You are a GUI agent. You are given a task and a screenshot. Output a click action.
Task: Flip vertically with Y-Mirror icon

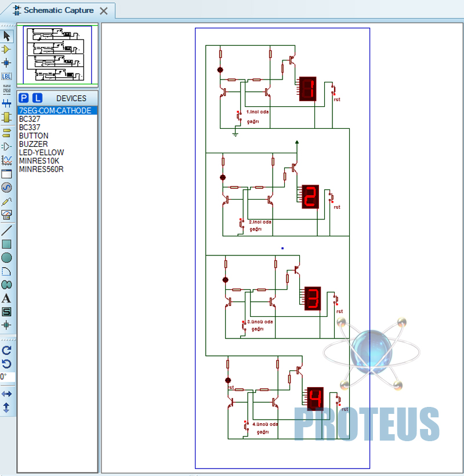pyautogui.click(x=6, y=408)
